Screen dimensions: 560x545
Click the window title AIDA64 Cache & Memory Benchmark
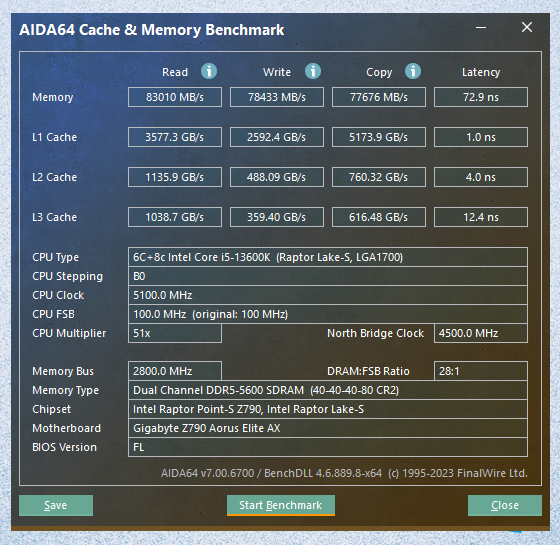click(x=152, y=30)
